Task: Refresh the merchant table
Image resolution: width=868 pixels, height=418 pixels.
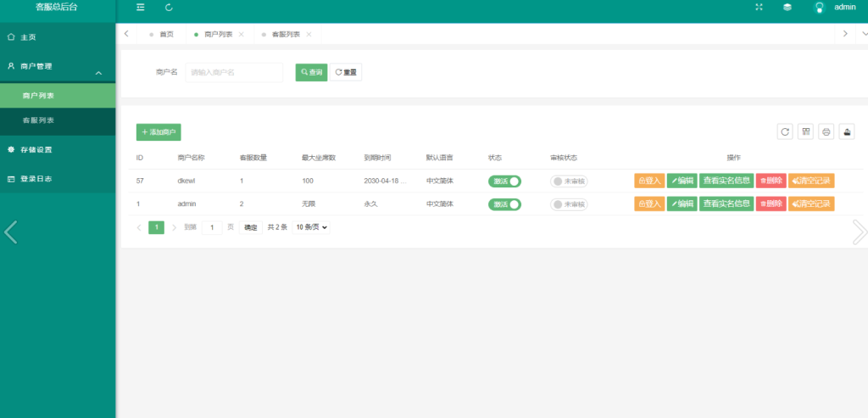Action: 785,131
